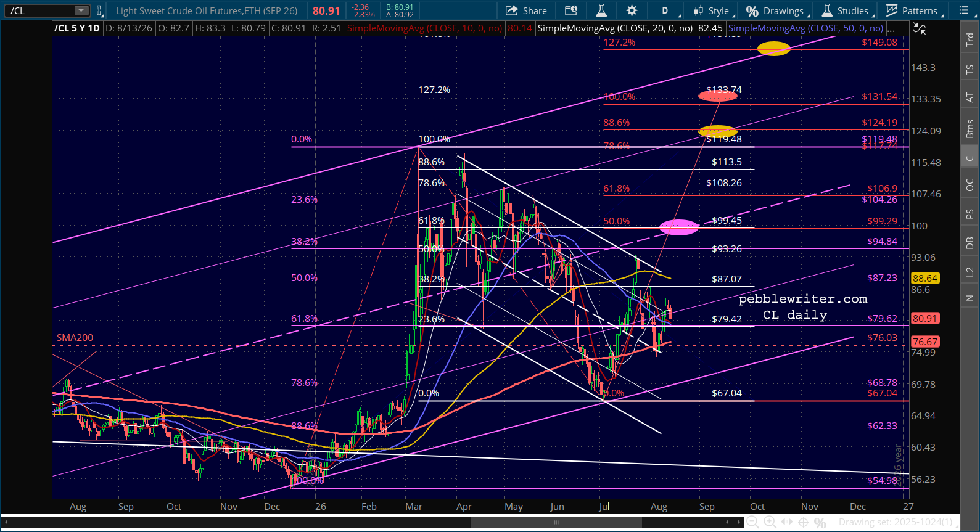Click the red 80.91 last price bubble
This screenshot has width=980, height=532.
tap(925, 319)
